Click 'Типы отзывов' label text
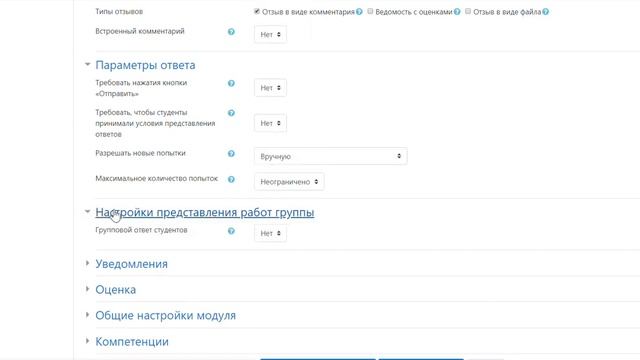 [x=119, y=11]
